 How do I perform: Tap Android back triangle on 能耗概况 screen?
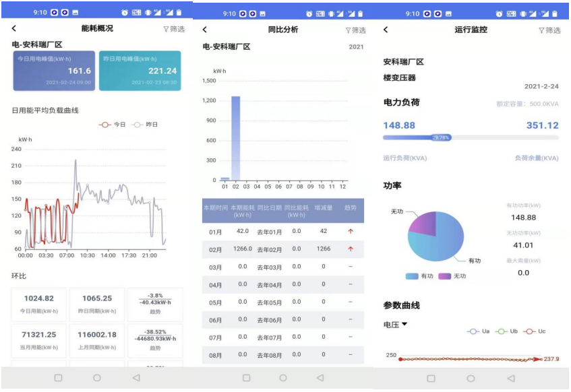pyautogui.click(x=136, y=378)
